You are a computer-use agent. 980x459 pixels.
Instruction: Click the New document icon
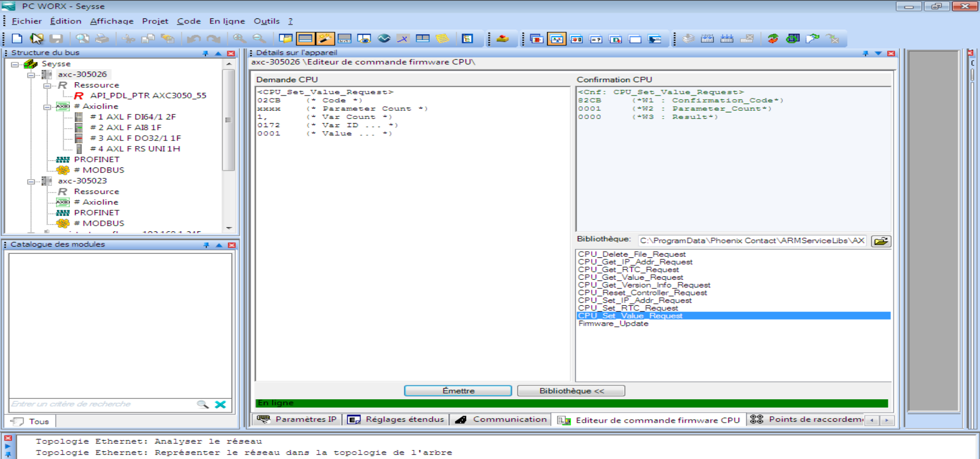point(17,39)
